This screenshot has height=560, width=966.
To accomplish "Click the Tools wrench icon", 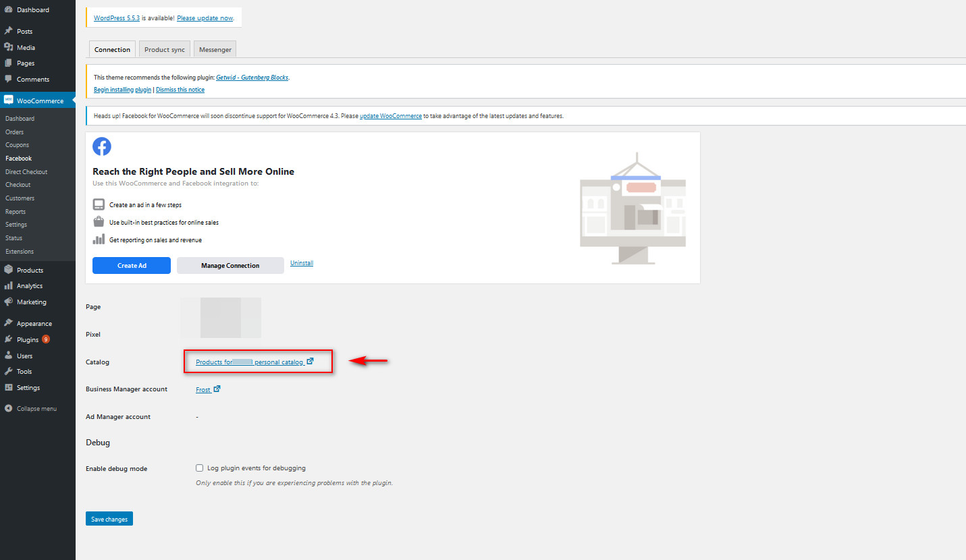I will (x=8, y=371).
